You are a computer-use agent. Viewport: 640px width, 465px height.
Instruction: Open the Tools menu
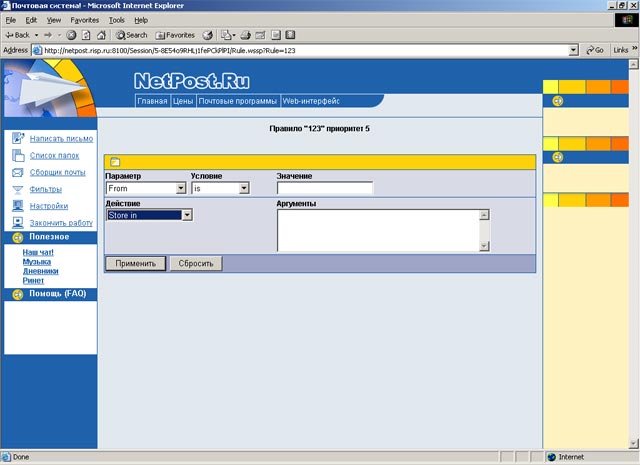click(116, 20)
